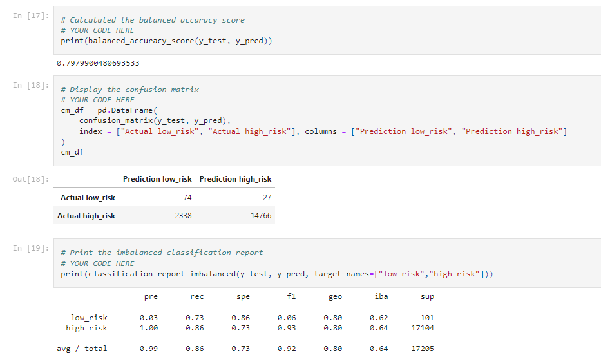Click the 'iba' header in report output
Screen dimensions: 601x364
click(x=381, y=296)
